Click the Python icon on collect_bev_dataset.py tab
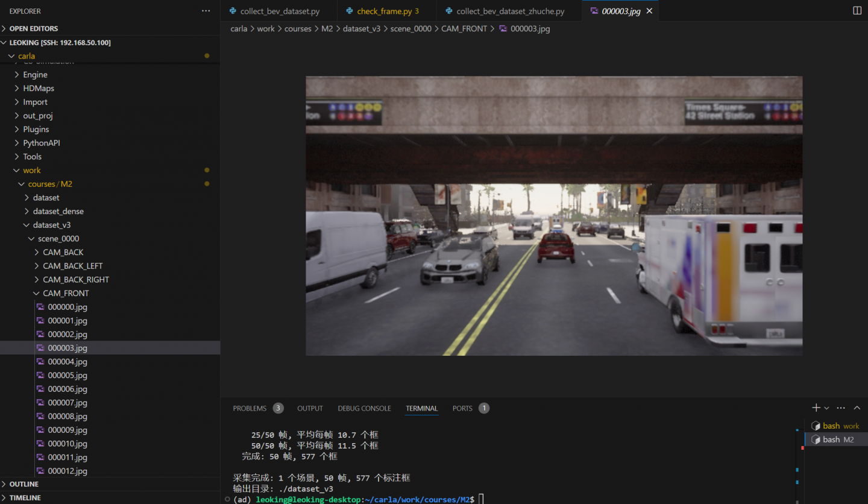This screenshot has width=868, height=504. point(233,11)
